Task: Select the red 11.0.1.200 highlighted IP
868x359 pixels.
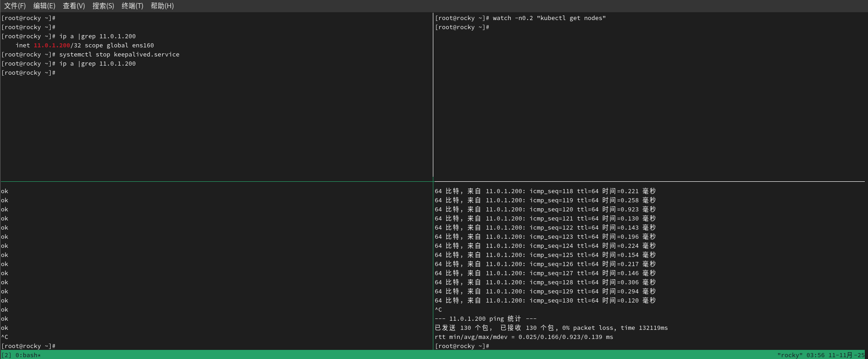Action: point(52,46)
